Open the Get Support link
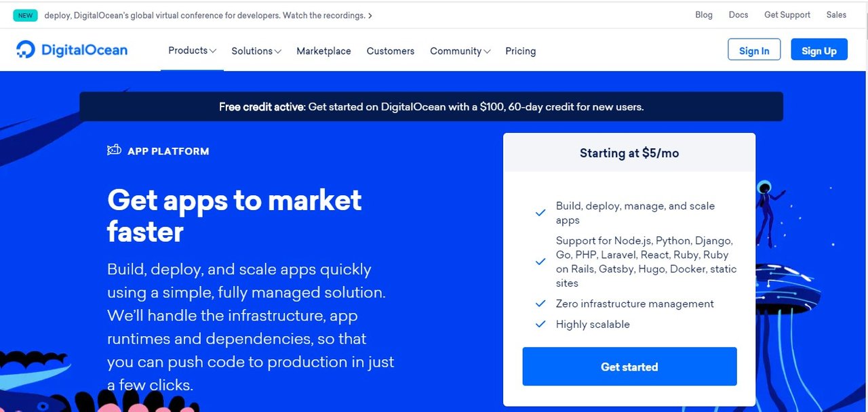Viewport: 868px width, 412px height. tap(787, 15)
